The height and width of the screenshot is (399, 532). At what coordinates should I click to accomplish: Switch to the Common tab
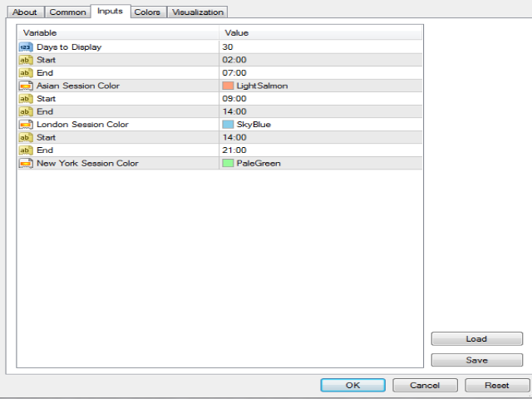click(67, 12)
